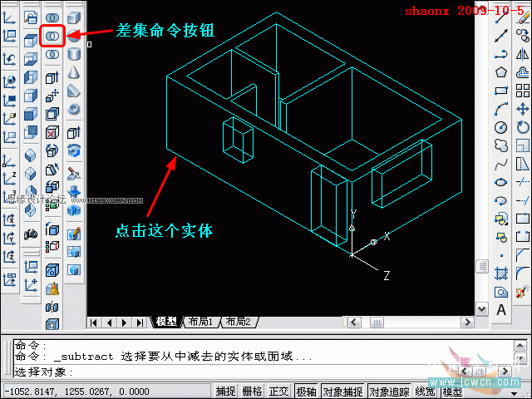Click the Array modify tool
The width and height of the screenshot is (532, 399).
523,91
